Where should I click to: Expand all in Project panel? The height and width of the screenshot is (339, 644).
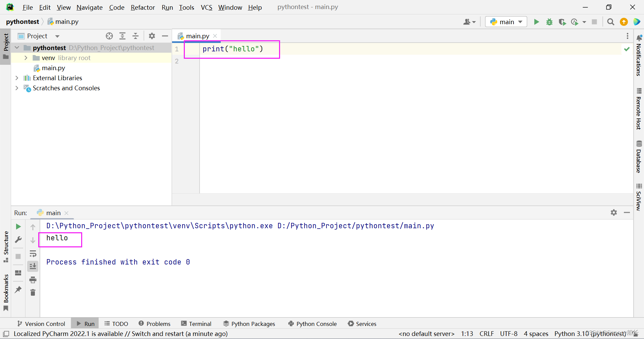pos(122,36)
